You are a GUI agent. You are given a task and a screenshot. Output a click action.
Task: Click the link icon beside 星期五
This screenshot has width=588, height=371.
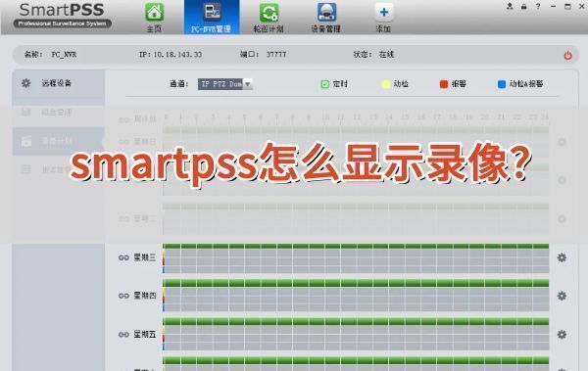[x=123, y=334]
